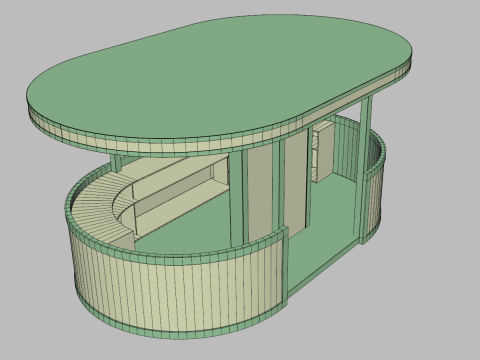Pick the left tall tan center panel
Image resolution: width=480 pixels, height=360 pixels.
pyautogui.click(x=259, y=192)
